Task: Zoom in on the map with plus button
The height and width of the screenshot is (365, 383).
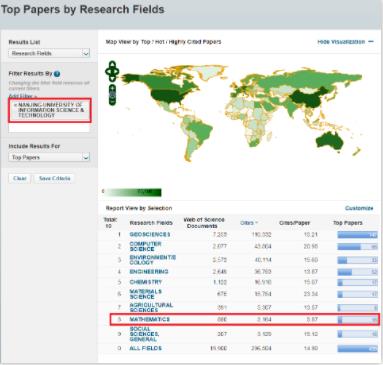Action: [112, 88]
